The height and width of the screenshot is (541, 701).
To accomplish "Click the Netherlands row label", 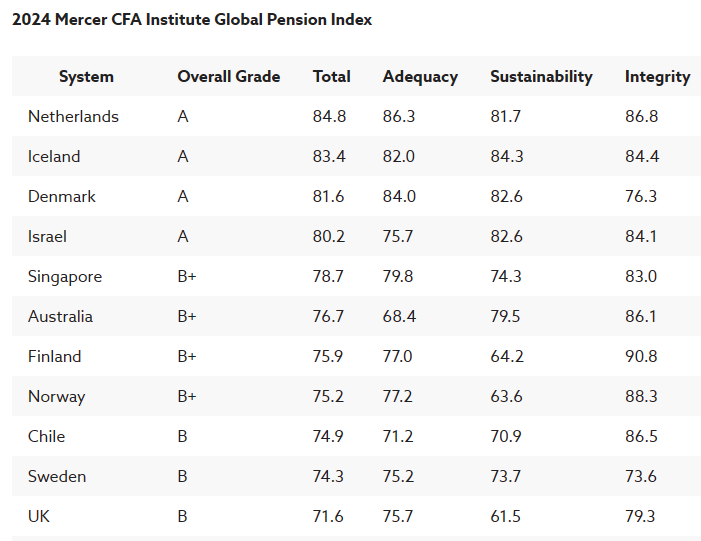I will pos(73,117).
